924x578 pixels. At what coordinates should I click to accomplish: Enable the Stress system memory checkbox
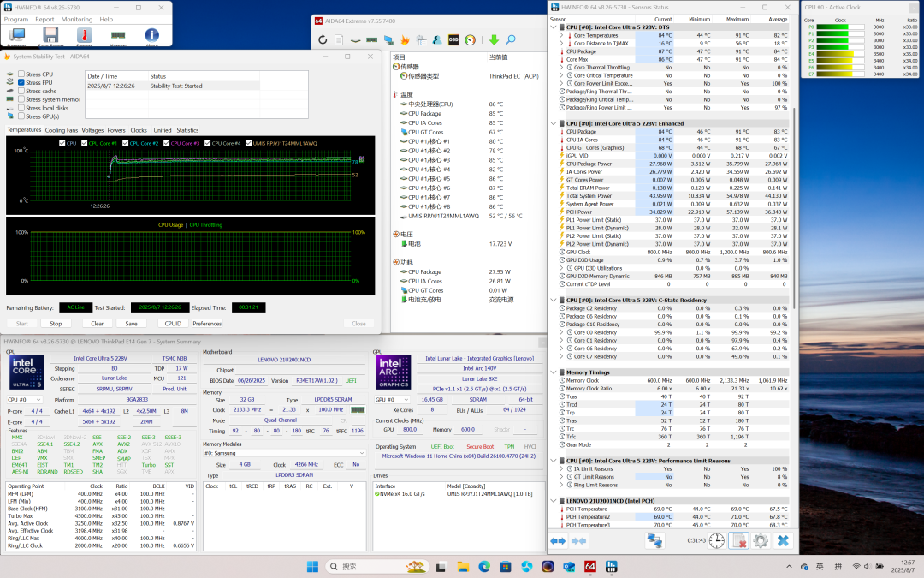pyautogui.click(x=21, y=99)
